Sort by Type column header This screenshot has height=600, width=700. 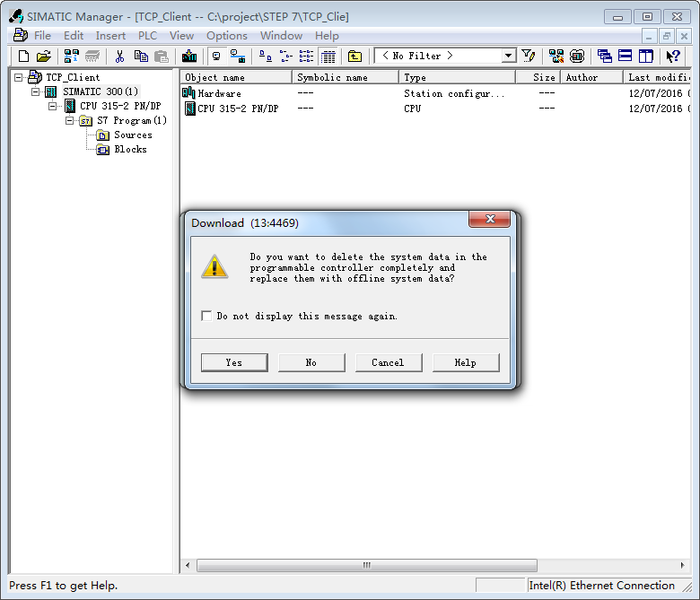pyautogui.click(x=458, y=77)
